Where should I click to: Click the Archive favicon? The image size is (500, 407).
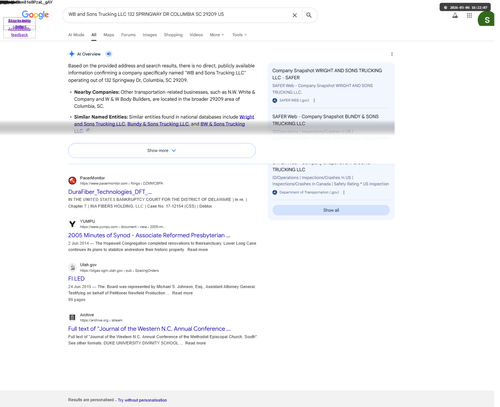[x=72, y=317]
